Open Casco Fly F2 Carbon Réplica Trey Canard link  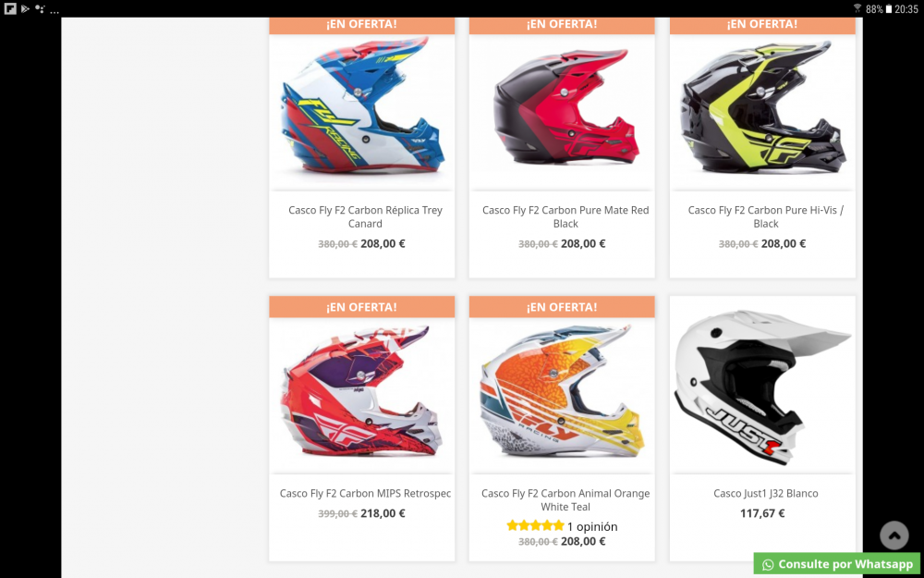coord(365,216)
